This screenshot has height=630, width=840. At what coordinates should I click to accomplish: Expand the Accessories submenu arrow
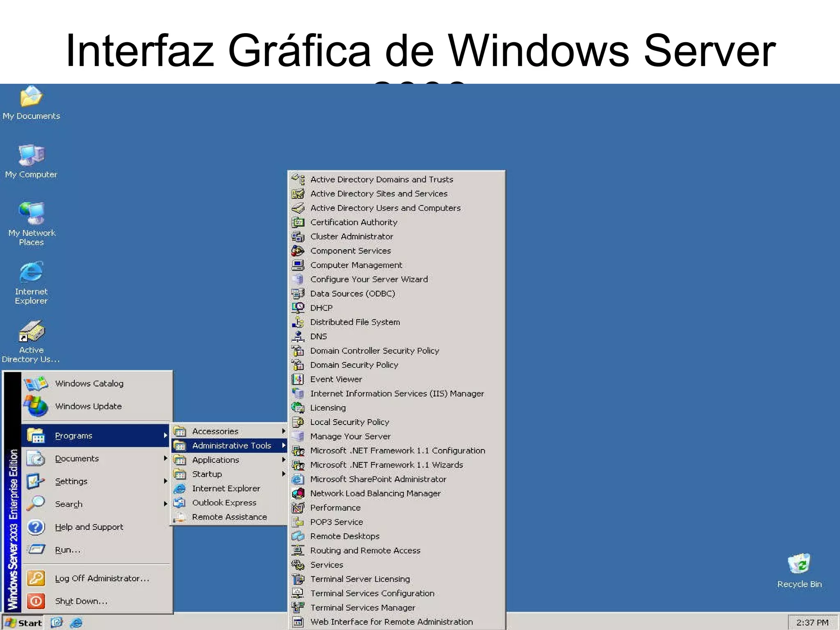tap(283, 431)
